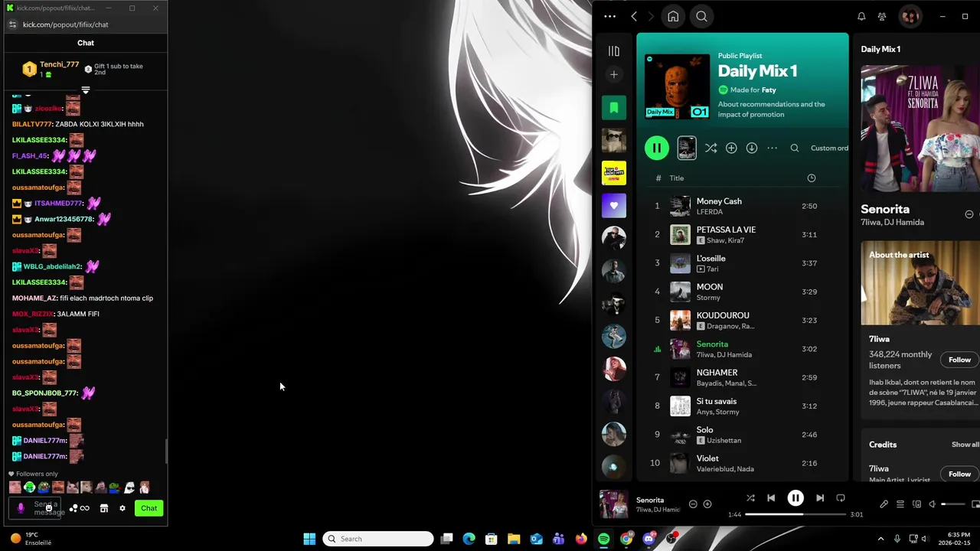Sort tracks by the duration clock header
The image size is (980, 551).
811,178
